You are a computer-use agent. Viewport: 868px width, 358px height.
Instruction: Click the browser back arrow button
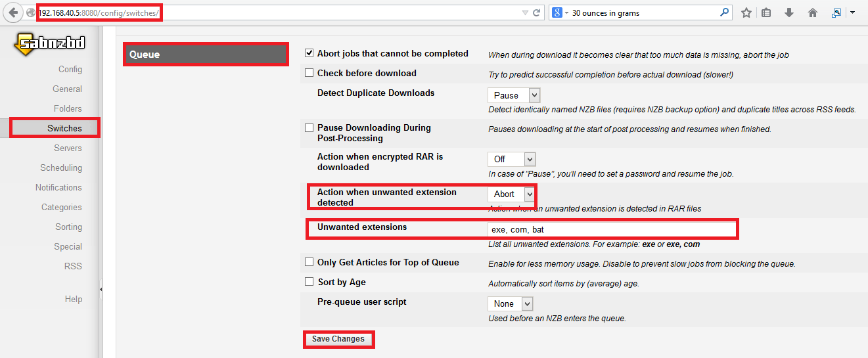(13, 12)
